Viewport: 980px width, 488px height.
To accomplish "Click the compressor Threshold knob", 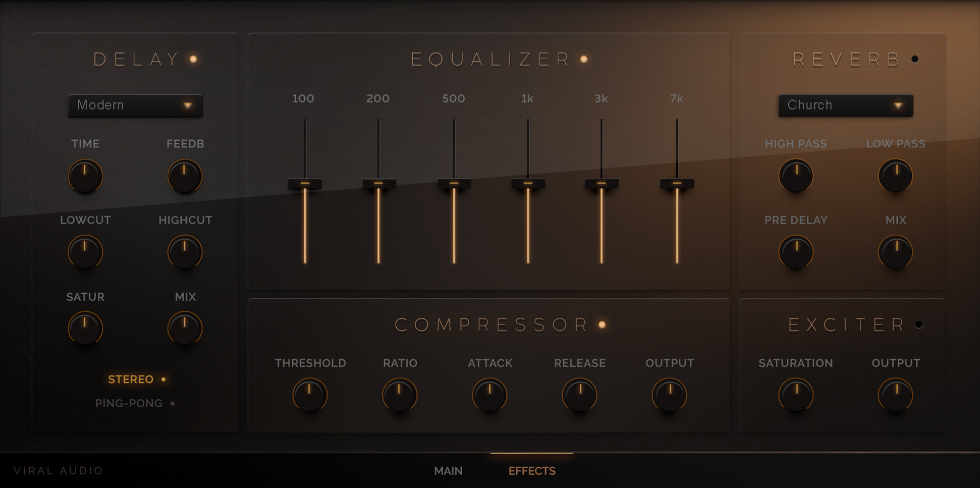I will click(310, 395).
